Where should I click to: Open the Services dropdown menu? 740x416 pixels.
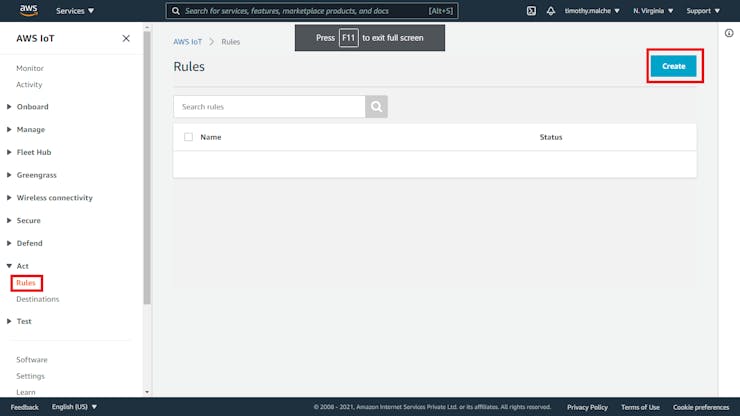point(75,11)
